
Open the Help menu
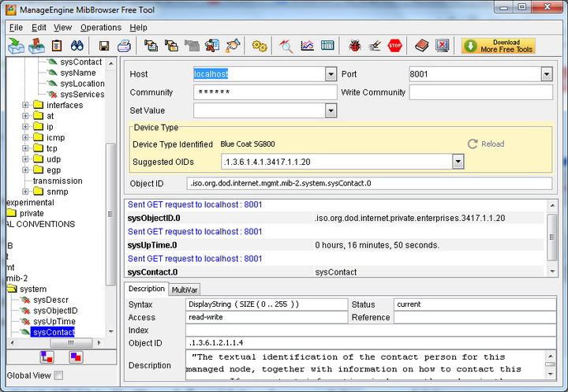[x=138, y=28]
